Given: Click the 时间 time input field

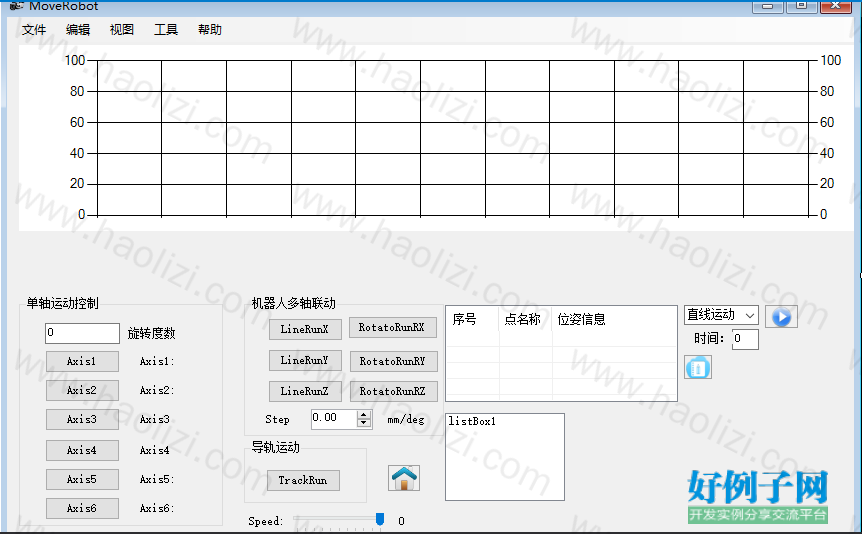Looking at the screenshot, I should [745, 339].
